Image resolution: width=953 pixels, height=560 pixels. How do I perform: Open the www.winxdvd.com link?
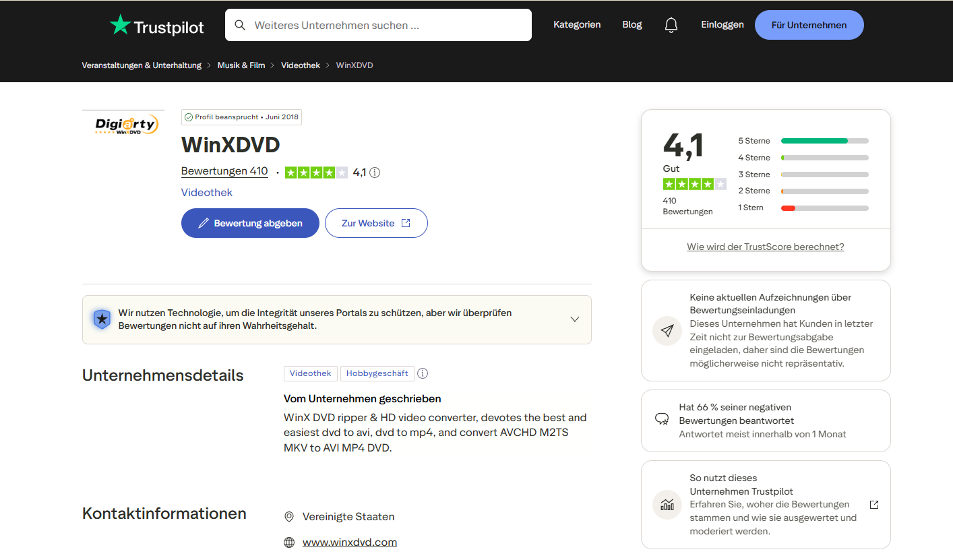pyautogui.click(x=350, y=542)
